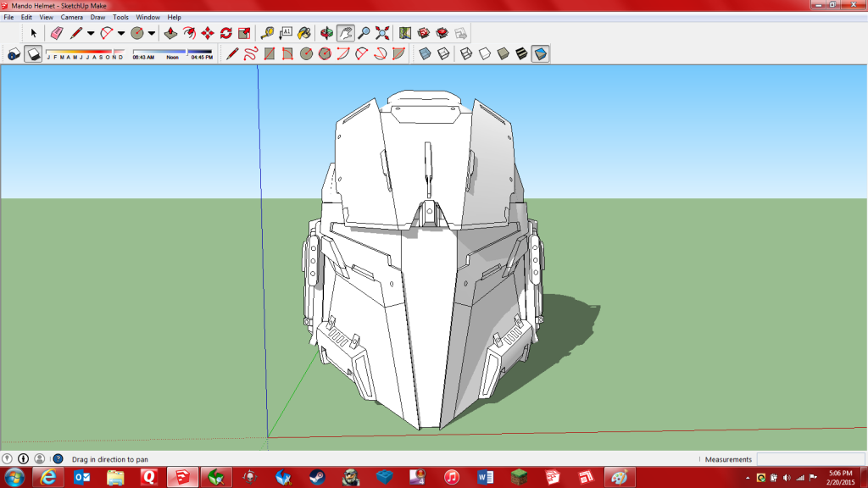The height and width of the screenshot is (488, 868).
Task: Choose the pink Eraser tool
Action: click(x=57, y=33)
